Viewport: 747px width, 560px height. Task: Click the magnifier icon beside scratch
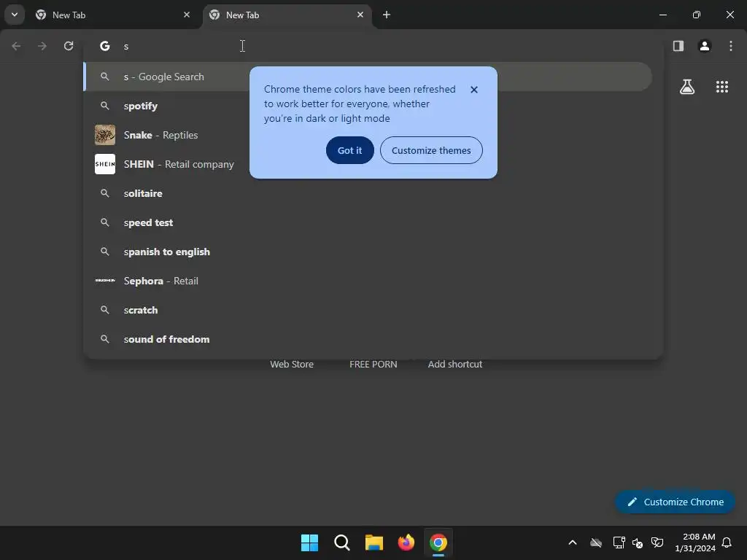coord(105,310)
